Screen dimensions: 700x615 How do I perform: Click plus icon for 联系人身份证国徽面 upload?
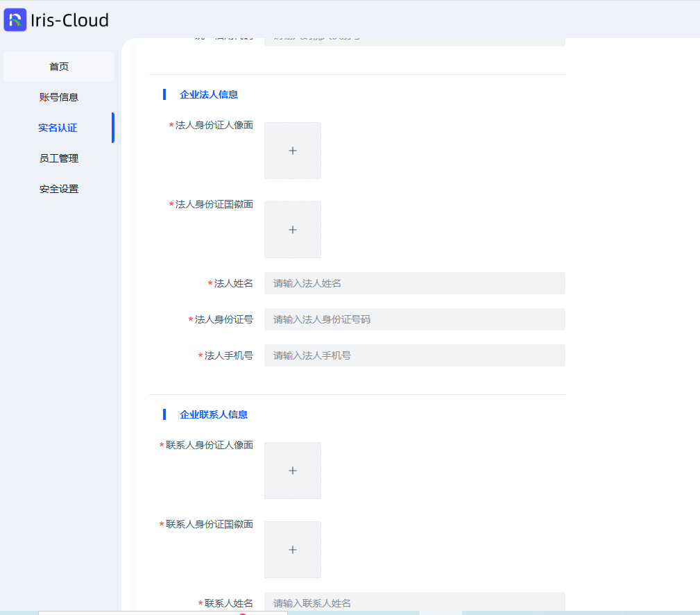tap(293, 550)
